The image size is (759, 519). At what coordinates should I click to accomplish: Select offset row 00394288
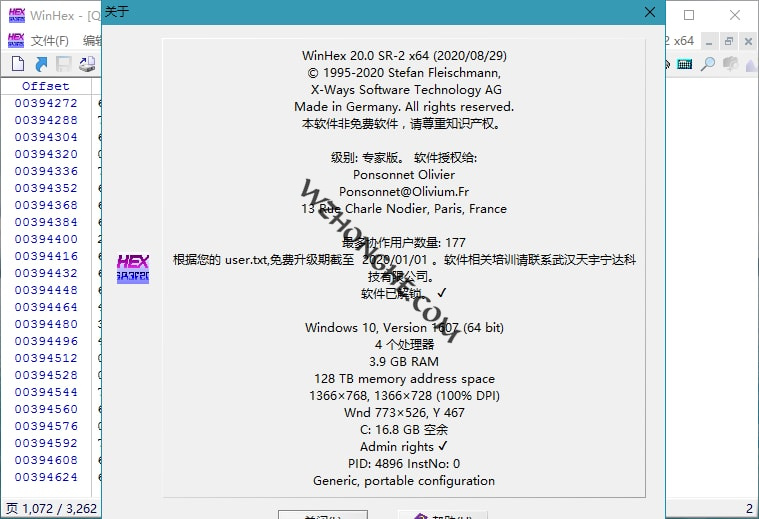click(46, 120)
